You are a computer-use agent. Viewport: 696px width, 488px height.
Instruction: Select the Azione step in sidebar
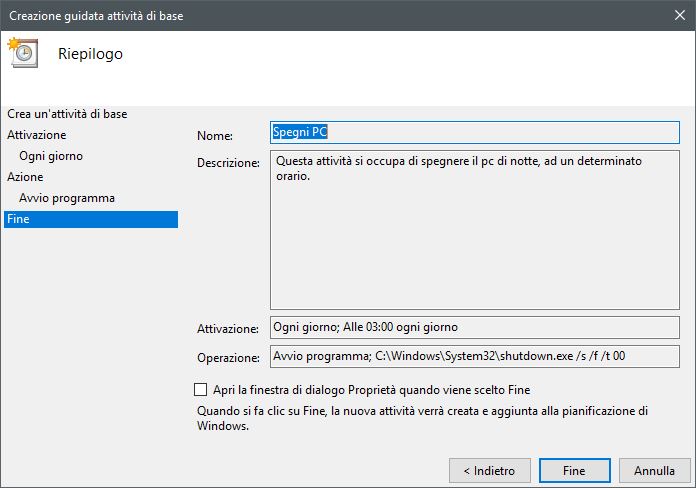(25, 177)
